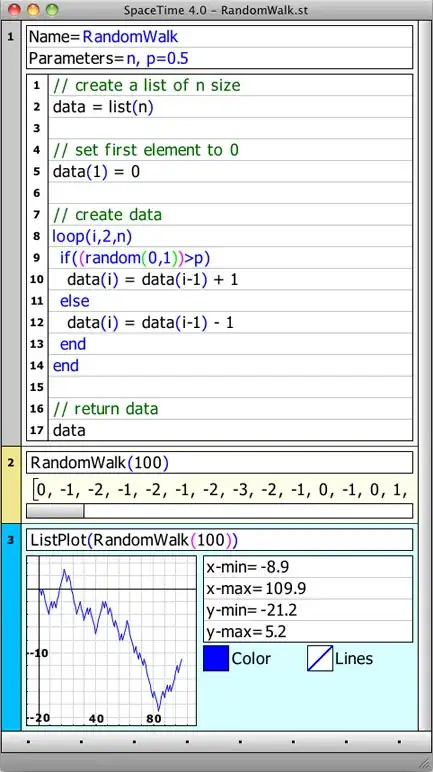The image size is (433, 772).
Task: Edit the x-max=109.9 value
Action: (x=308, y=588)
